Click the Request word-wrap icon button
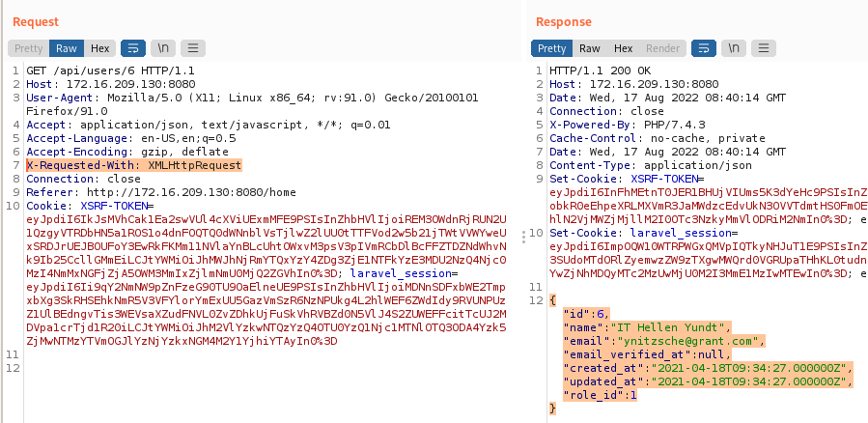The image size is (868, 423). (133, 48)
